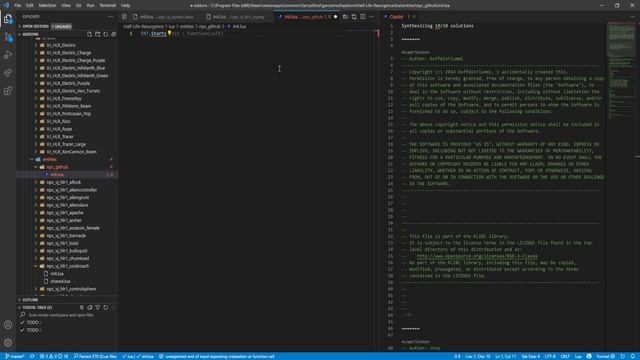This screenshot has width=640, height=360.
Task: Click the npc_github breadcrumb segment
Action: click(210, 27)
